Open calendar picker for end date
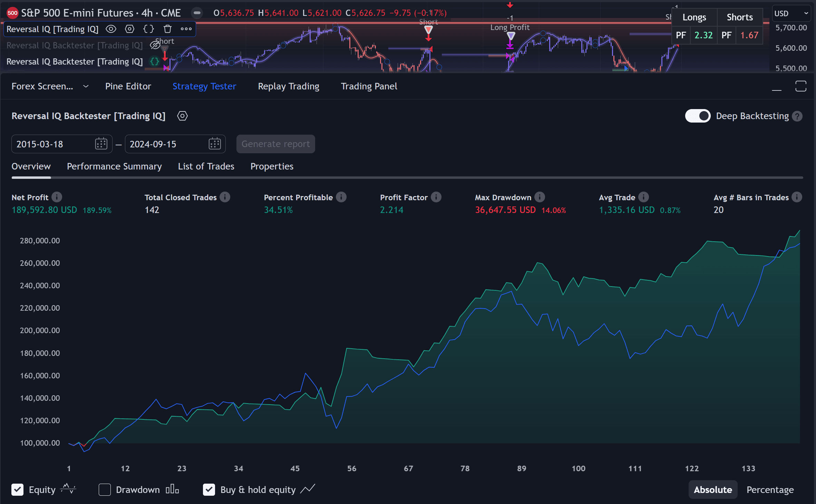This screenshot has height=504, width=816. (x=215, y=144)
